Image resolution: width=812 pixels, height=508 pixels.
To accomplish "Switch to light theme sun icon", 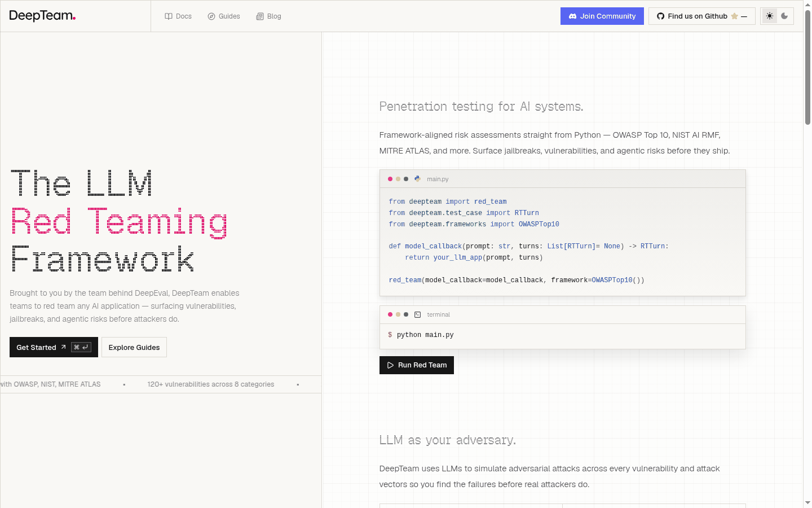I will (770, 16).
